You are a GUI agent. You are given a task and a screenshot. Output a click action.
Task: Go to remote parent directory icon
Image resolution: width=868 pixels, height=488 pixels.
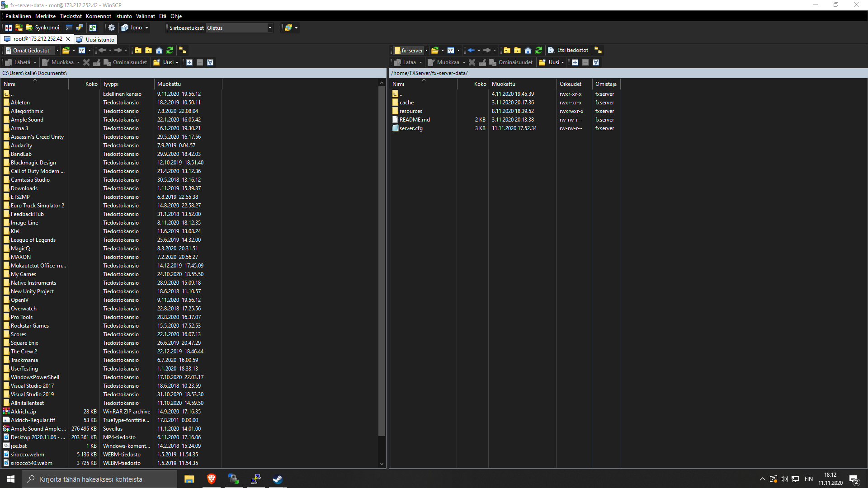pyautogui.click(x=507, y=50)
